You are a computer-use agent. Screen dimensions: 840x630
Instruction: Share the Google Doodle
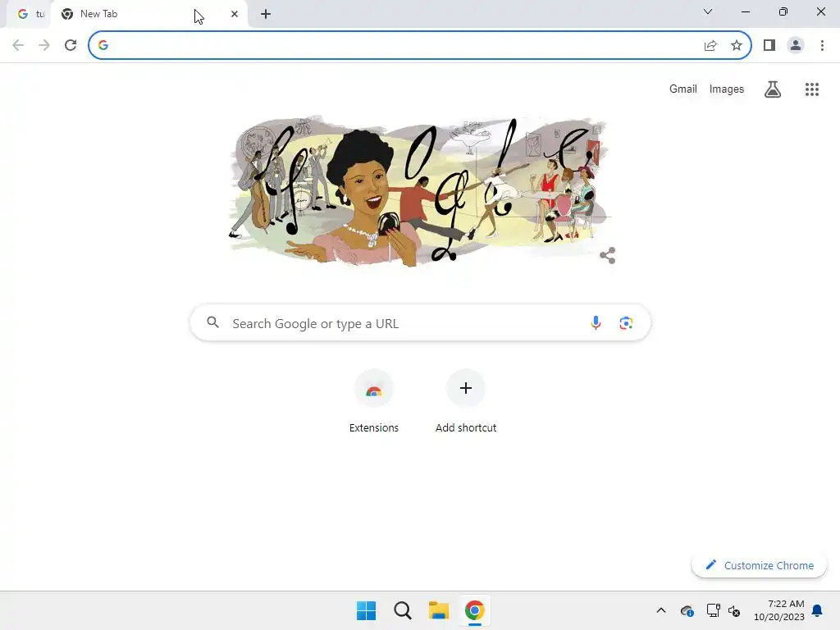click(608, 256)
